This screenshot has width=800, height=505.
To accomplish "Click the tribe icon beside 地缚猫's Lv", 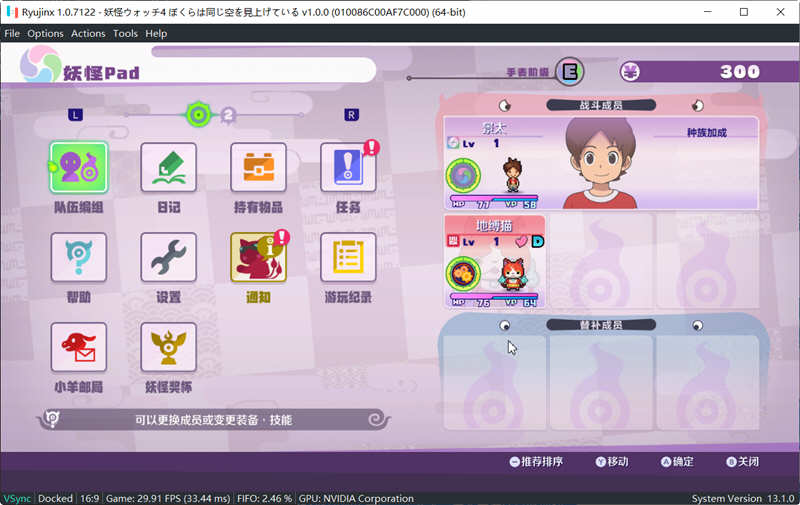I will pyautogui.click(x=453, y=241).
